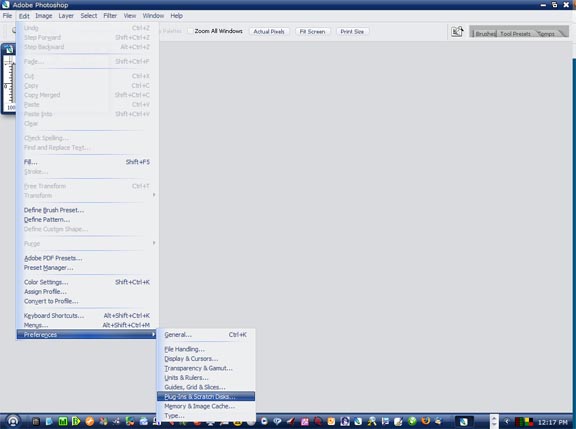
Task: Switch to the Tool Presets tab
Action: pos(515,33)
